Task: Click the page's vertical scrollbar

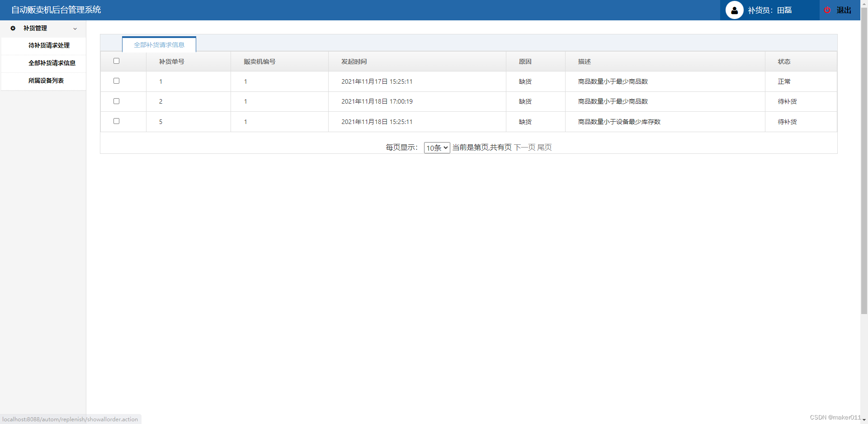Action: pyautogui.click(x=864, y=161)
